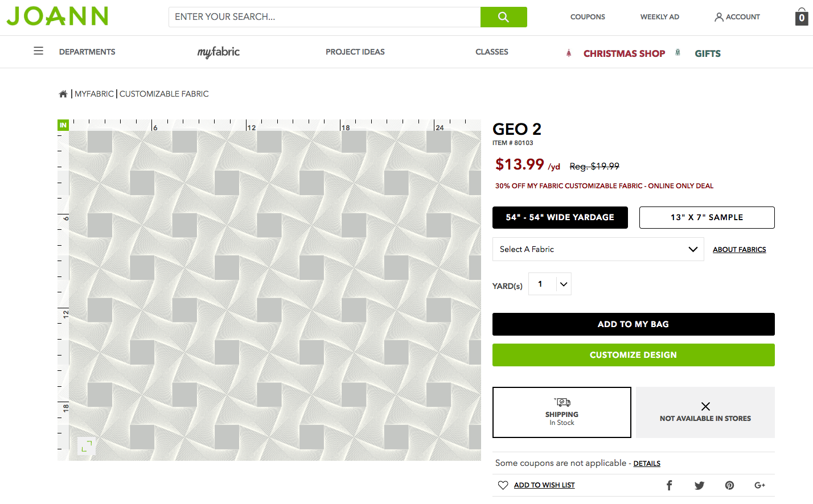
Task: Open the Project Ideas menu
Action: [355, 52]
